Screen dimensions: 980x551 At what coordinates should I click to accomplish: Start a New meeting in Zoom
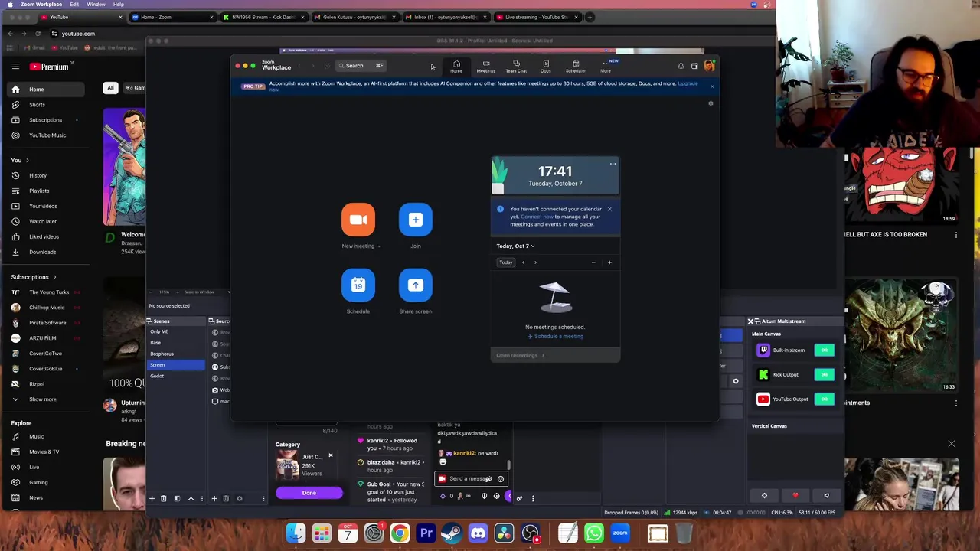pyautogui.click(x=358, y=220)
